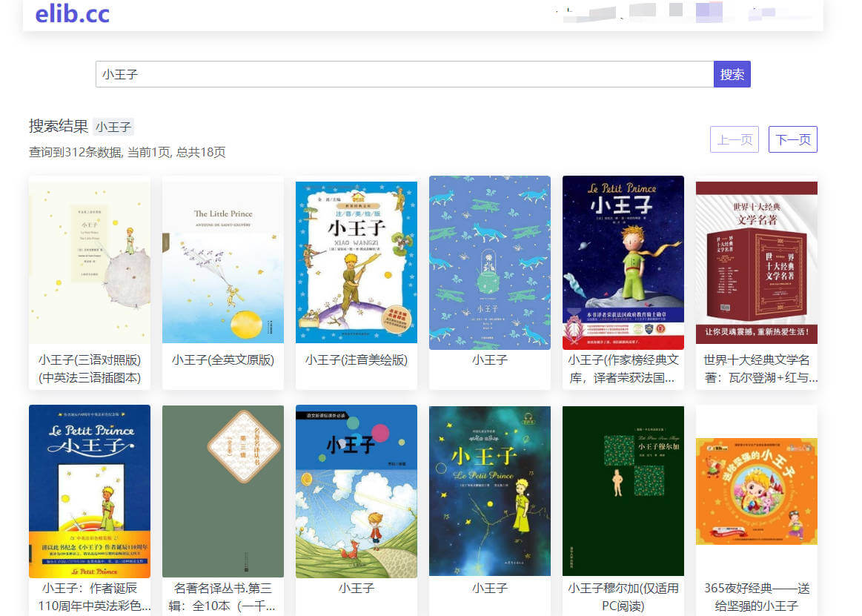The height and width of the screenshot is (616, 862).
Task: Click the title 小王子(三语对照版)(中英法三语插图本)
Action: (x=90, y=368)
